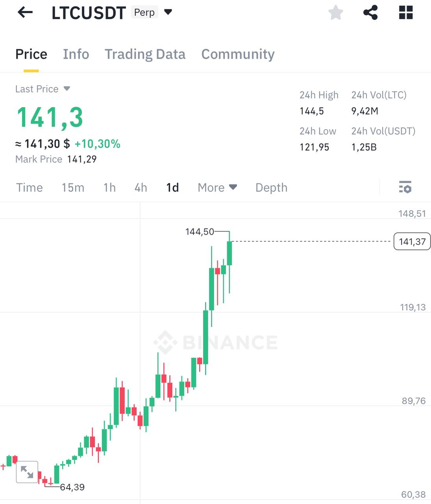
Task: Select the 1h chart interval
Action: (109, 187)
